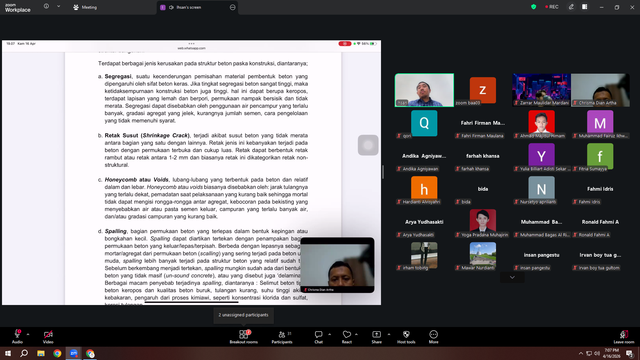640x360 pixels.
Task: Start video with the Video button
Action: (48, 336)
